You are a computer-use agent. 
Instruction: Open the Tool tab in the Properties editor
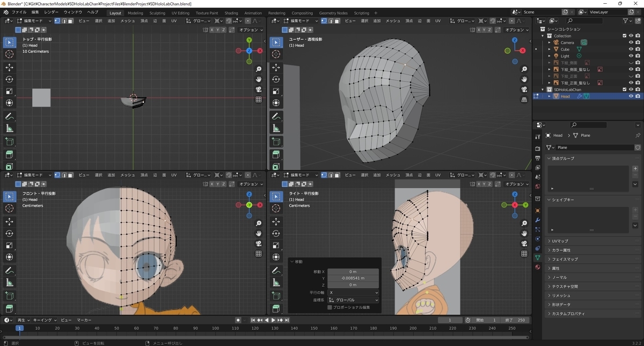538,137
